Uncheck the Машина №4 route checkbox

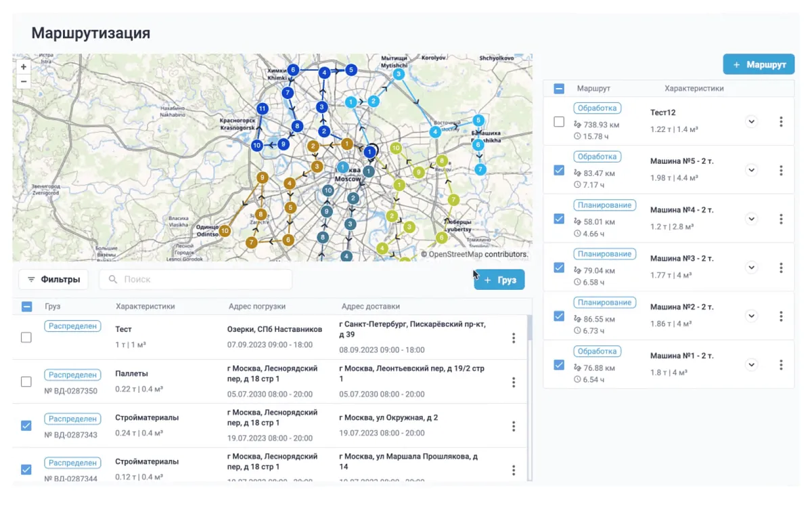tap(559, 219)
